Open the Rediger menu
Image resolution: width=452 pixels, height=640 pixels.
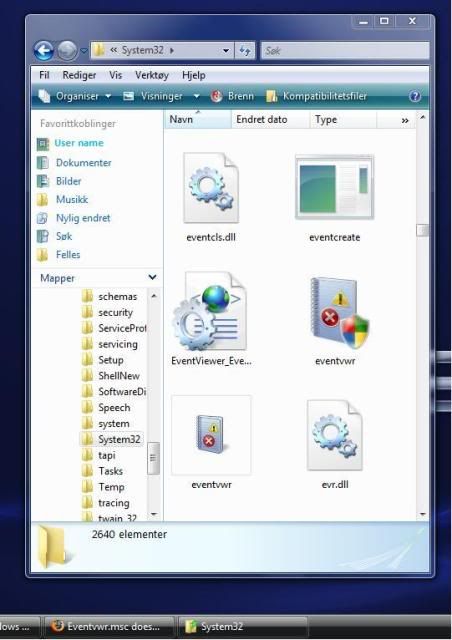(79, 75)
